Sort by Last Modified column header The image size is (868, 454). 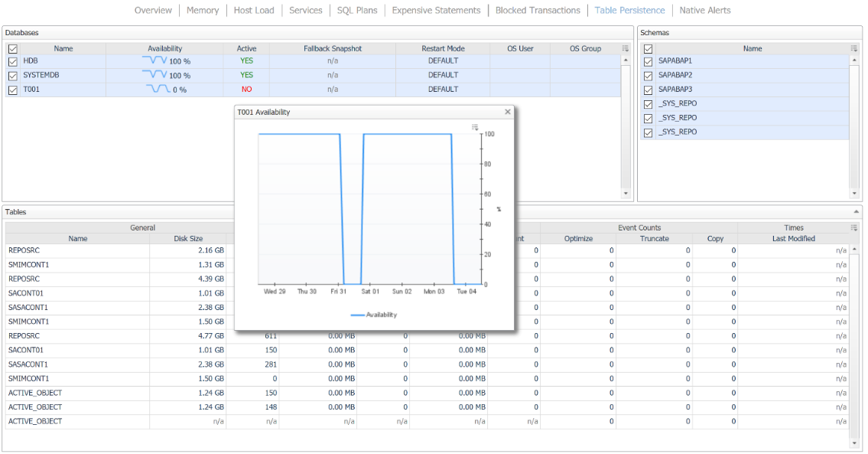coord(793,239)
